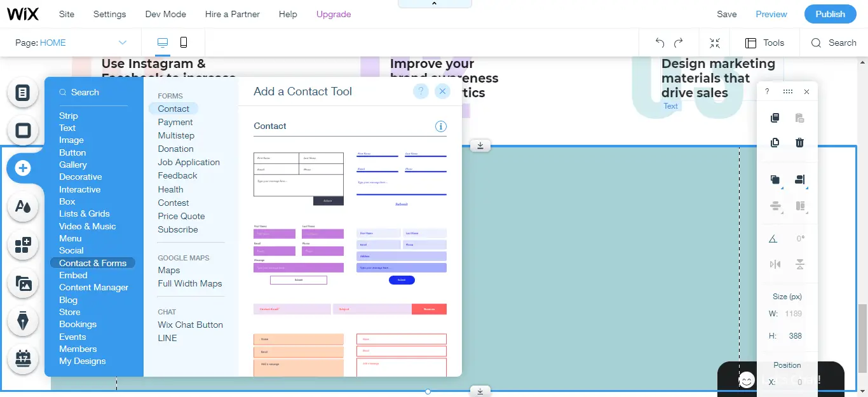
Task: Select the Payment forms category
Action: click(175, 122)
